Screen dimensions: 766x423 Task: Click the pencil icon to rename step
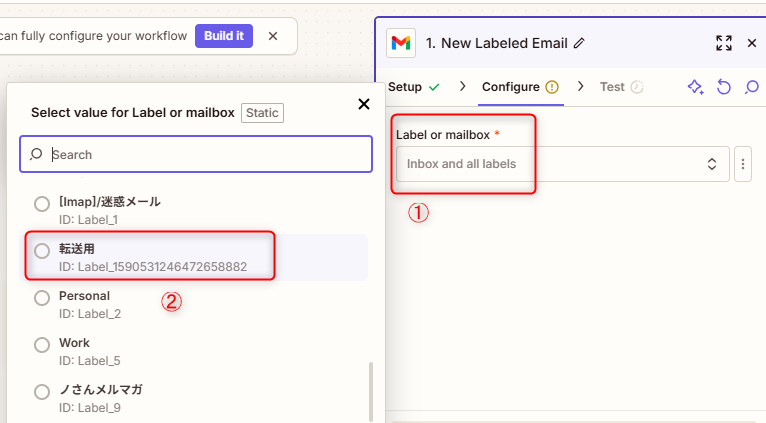580,43
